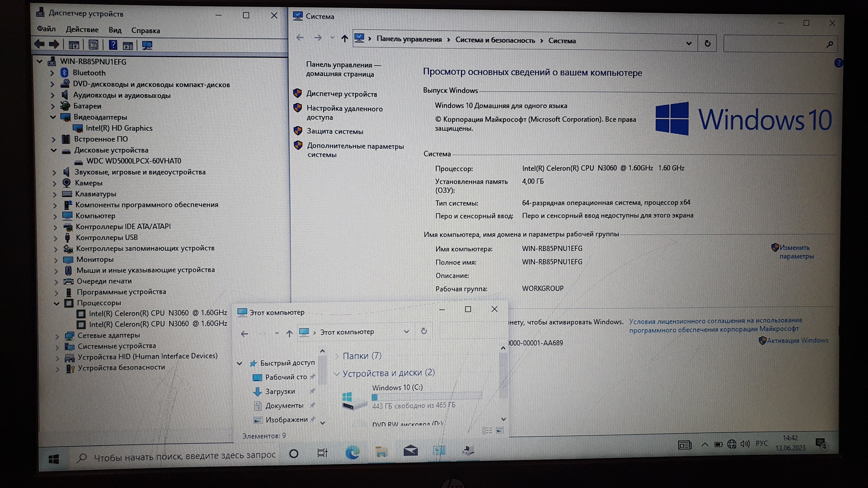Click the refresh button in System address bar
The height and width of the screenshot is (488, 868).
(707, 44)
